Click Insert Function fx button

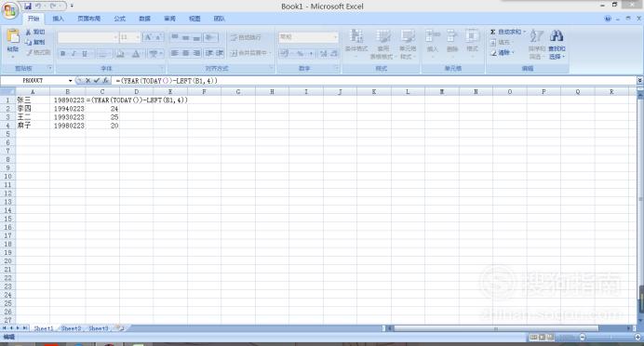coord(105,80)
